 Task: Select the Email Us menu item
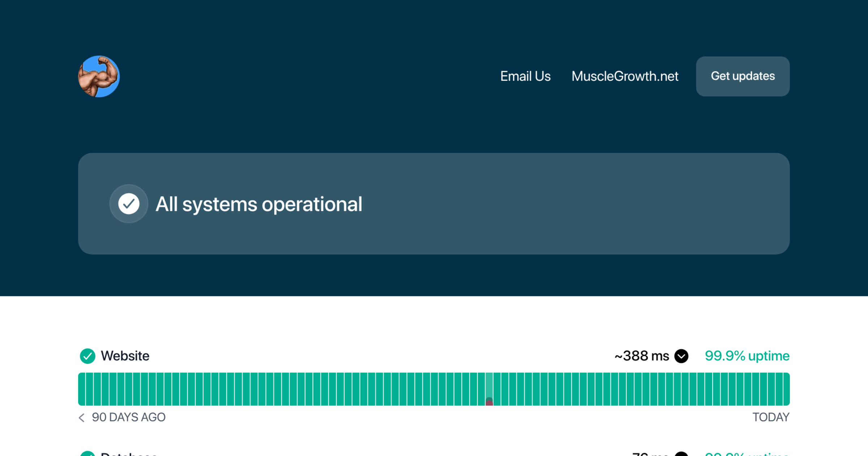point(525,76)
